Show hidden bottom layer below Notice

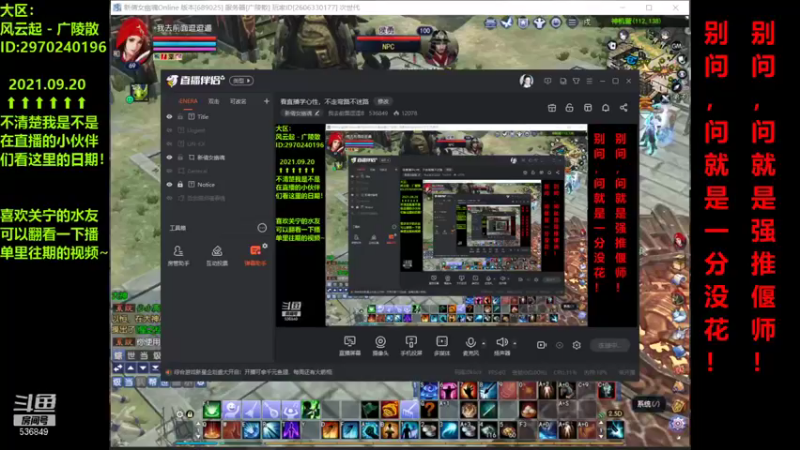pos(169,198)
